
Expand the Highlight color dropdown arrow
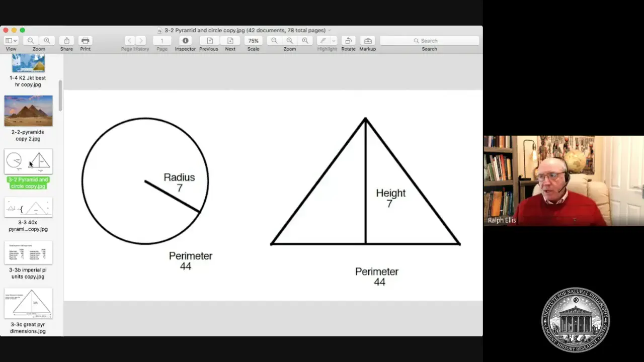pos(334,41)
